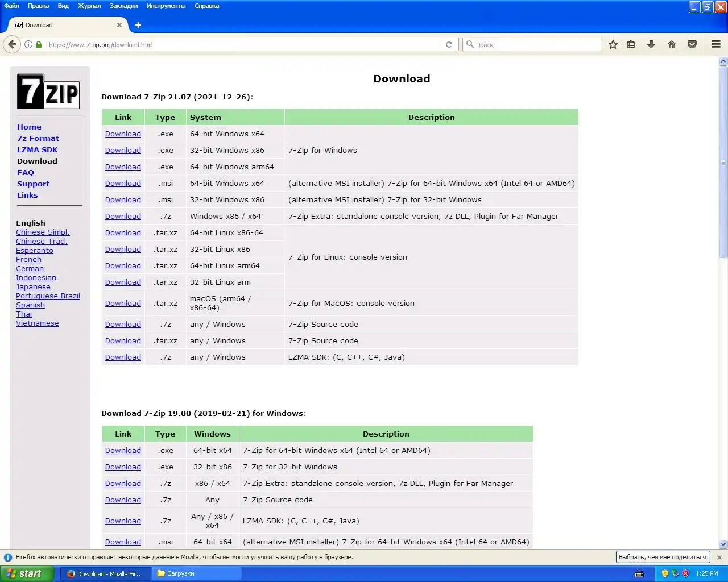Download 7-Zip Extra .7z for Windows x86 / x64
Viewport: 728px width, 582px height.
click(x=123, y=217)
